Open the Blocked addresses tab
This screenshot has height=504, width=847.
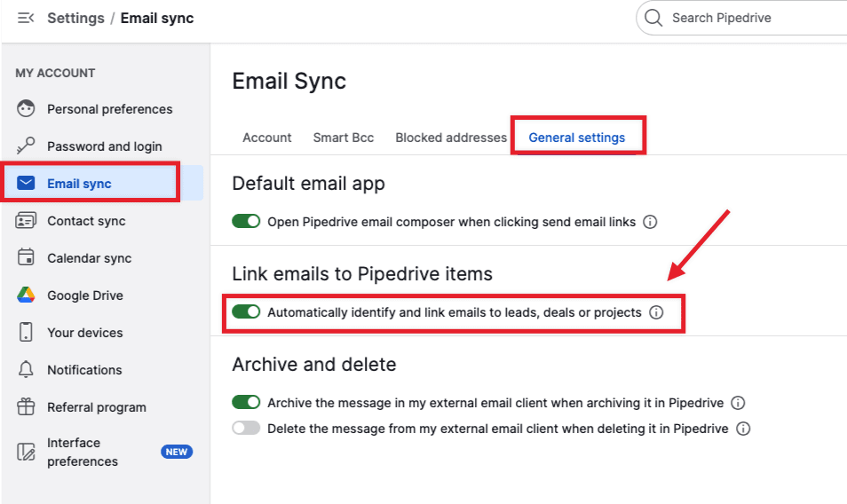(x=451, y=138)
